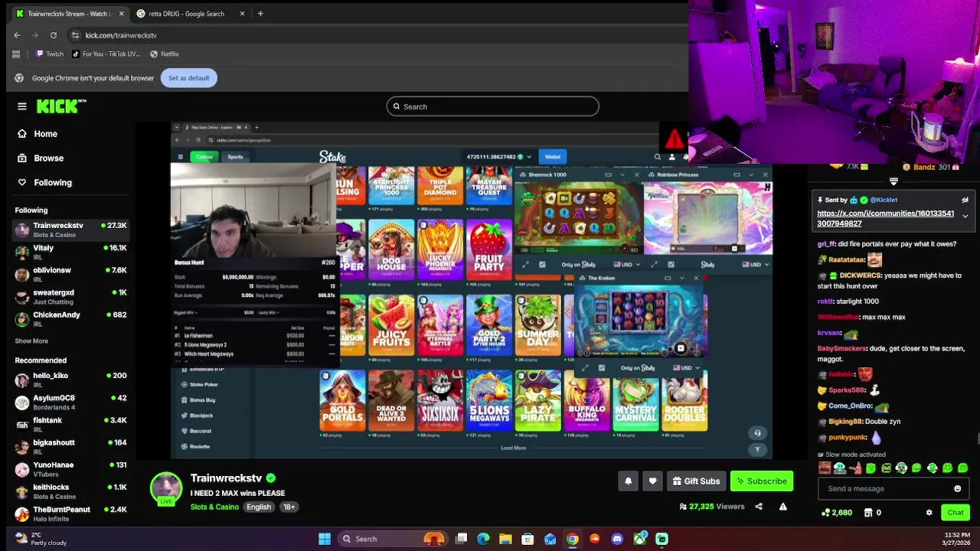Open fishtank recommended channel
The height and width of the screenshot is (551, 980).
click(70, 424)
